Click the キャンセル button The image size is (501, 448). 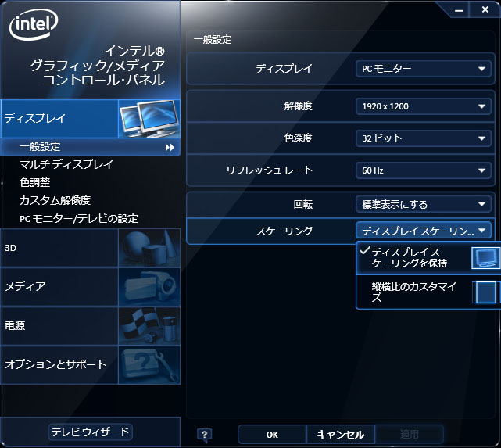point(341,435)
